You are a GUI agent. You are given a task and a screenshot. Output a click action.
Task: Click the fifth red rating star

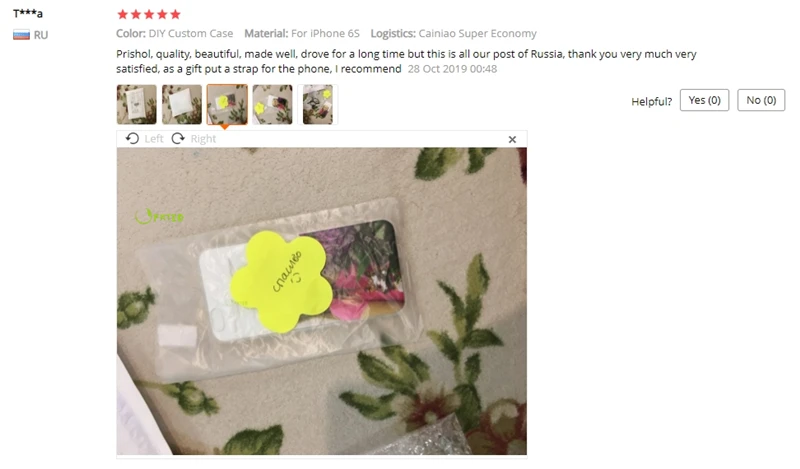(x=175, y=14)
